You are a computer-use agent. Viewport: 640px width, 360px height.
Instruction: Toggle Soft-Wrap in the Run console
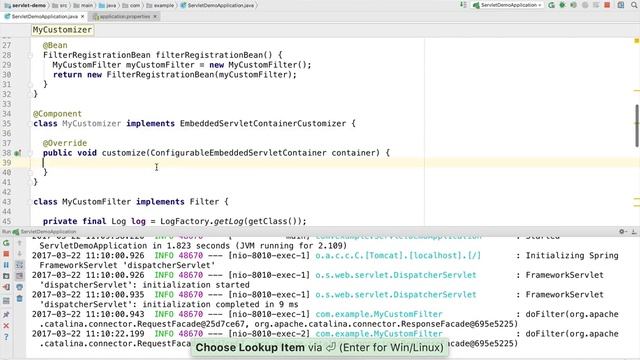pyautogui.click(x=19, y=265)
